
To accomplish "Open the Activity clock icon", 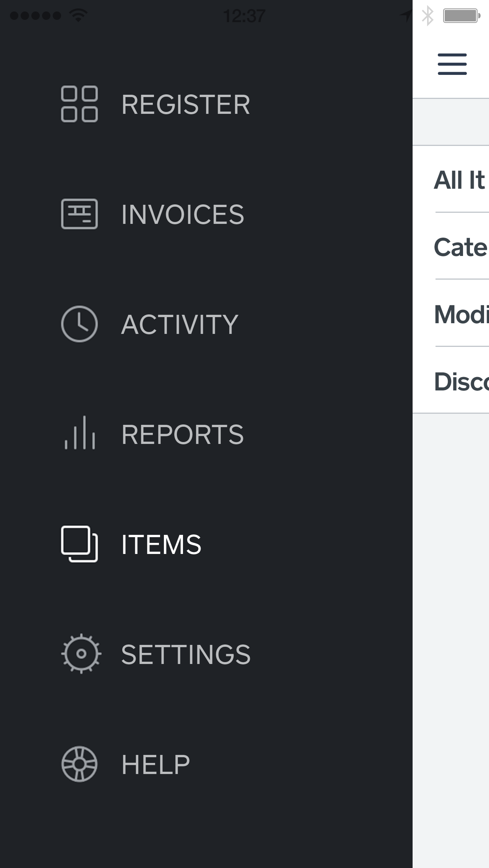I will [x=79, y=324].
